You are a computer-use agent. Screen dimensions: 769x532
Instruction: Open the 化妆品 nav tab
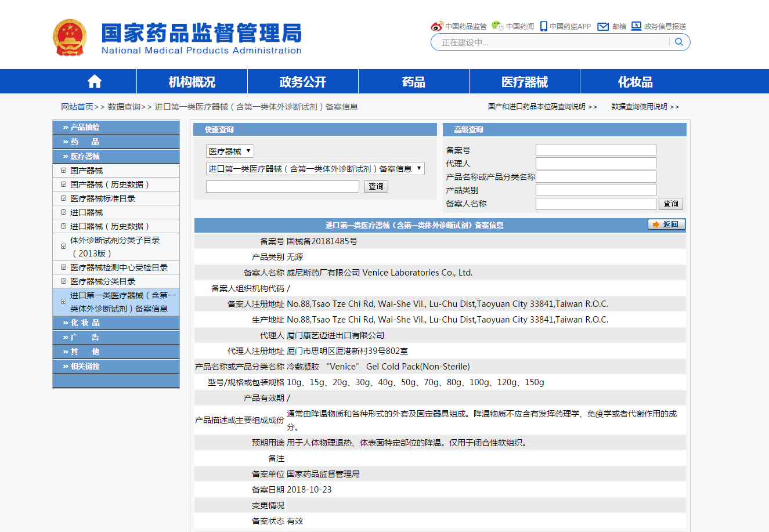[636, 82]
